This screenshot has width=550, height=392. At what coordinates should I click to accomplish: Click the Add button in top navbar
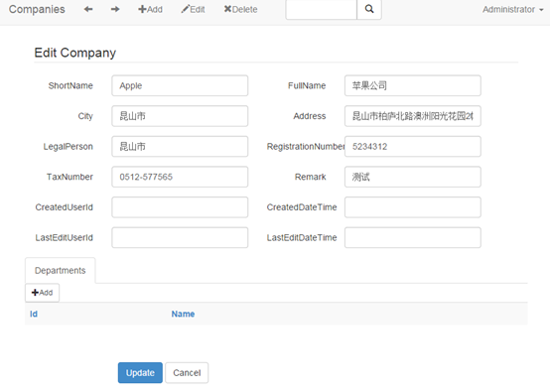pos(150,9)
